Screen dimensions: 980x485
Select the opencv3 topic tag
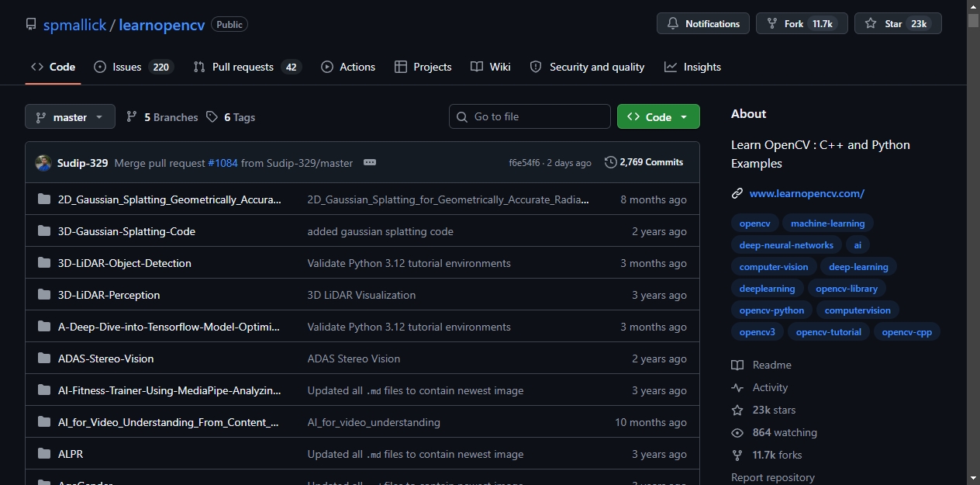coord(757,332)
